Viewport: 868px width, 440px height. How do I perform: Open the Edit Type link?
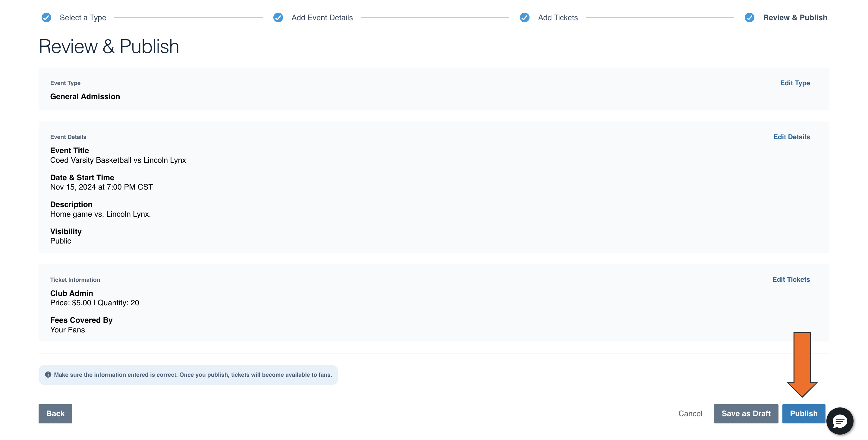point(795,83)
